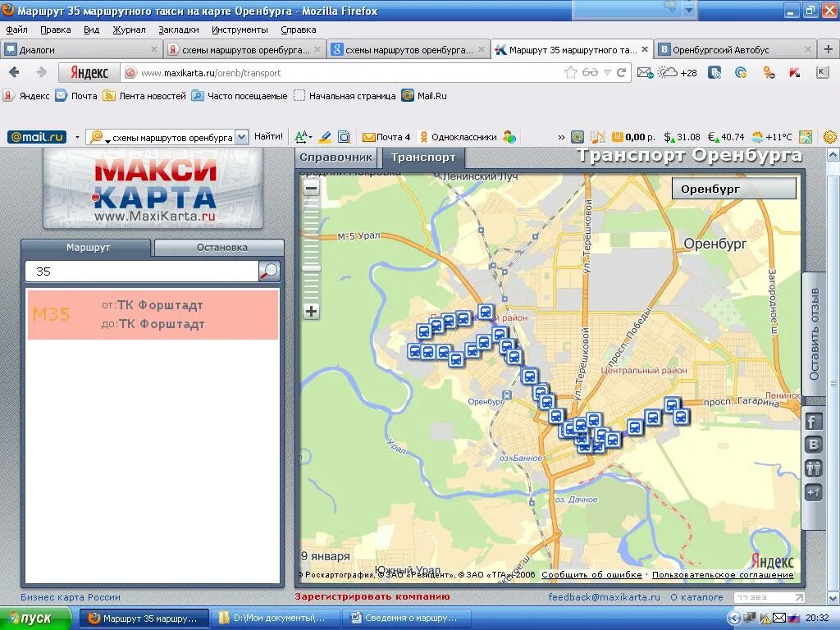Click the route search magnifier icon
Viewport: 840px width, 630px height.
pos(269,271)
